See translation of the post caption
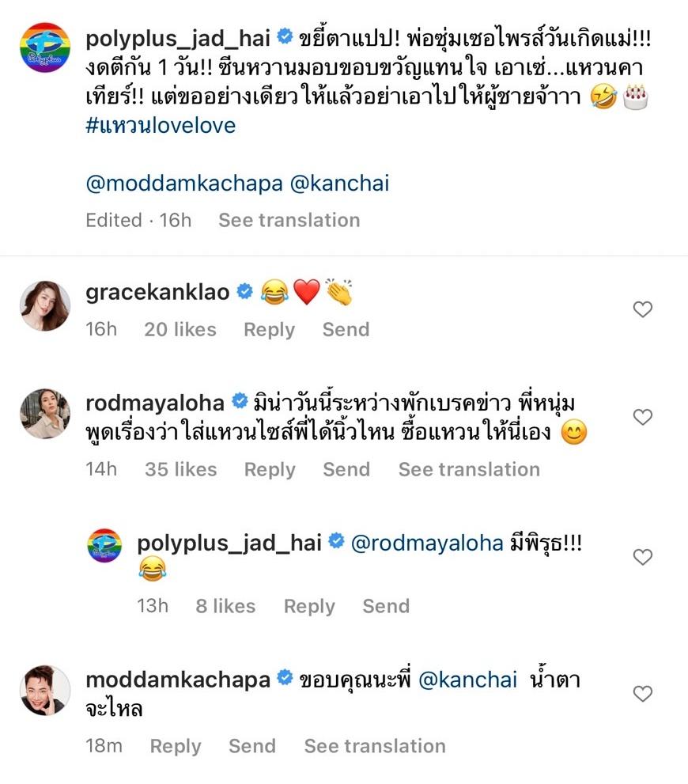The width and height of the screenshot is (688, 784). [x=289, y=220]
